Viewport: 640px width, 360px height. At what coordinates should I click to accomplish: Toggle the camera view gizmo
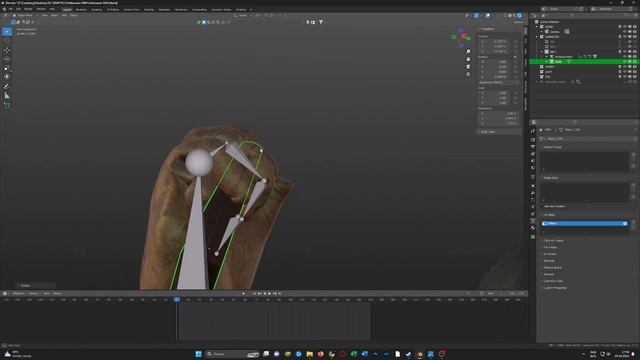(468, 67)
